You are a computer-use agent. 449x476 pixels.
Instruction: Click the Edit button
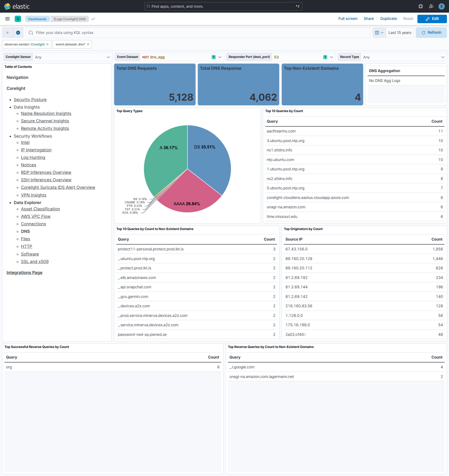click(432, 19)
